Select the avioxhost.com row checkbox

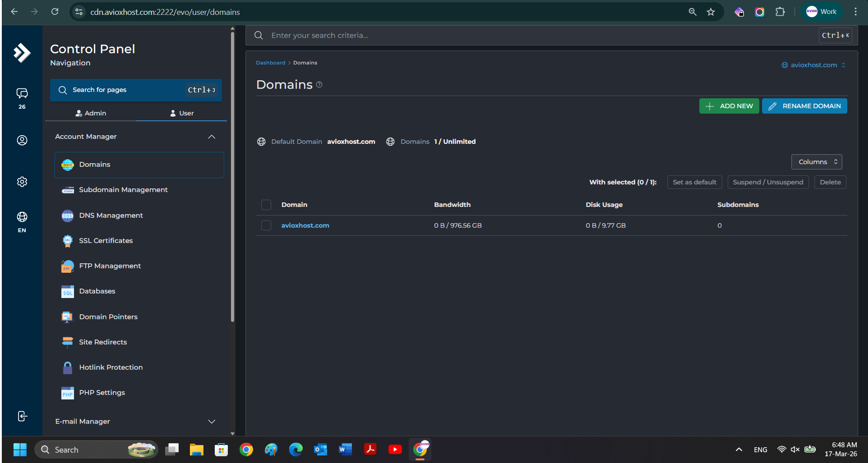(x=266, y=225)
